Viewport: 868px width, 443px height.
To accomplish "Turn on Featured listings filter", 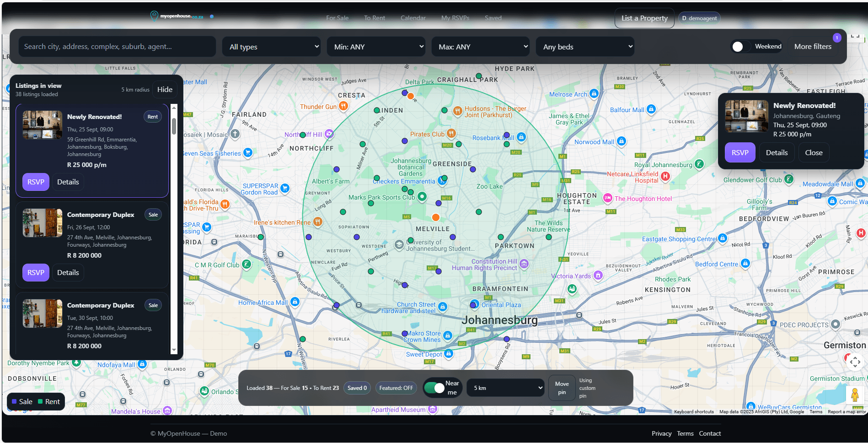I will [396, 388].
